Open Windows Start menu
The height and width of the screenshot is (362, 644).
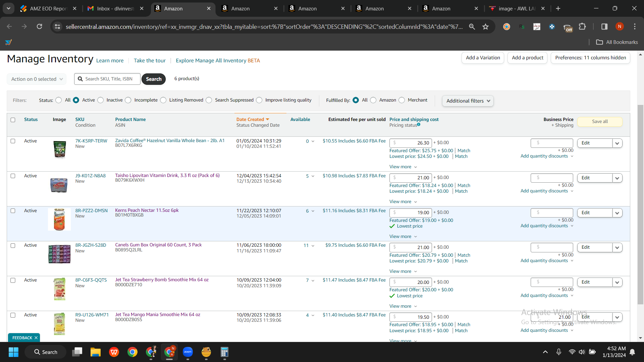[13, 352]
